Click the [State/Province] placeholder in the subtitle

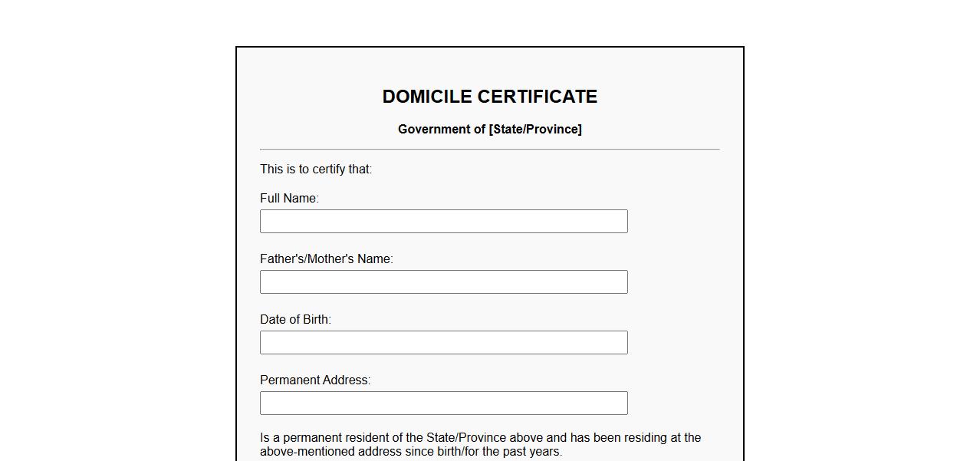pos(535,129)
